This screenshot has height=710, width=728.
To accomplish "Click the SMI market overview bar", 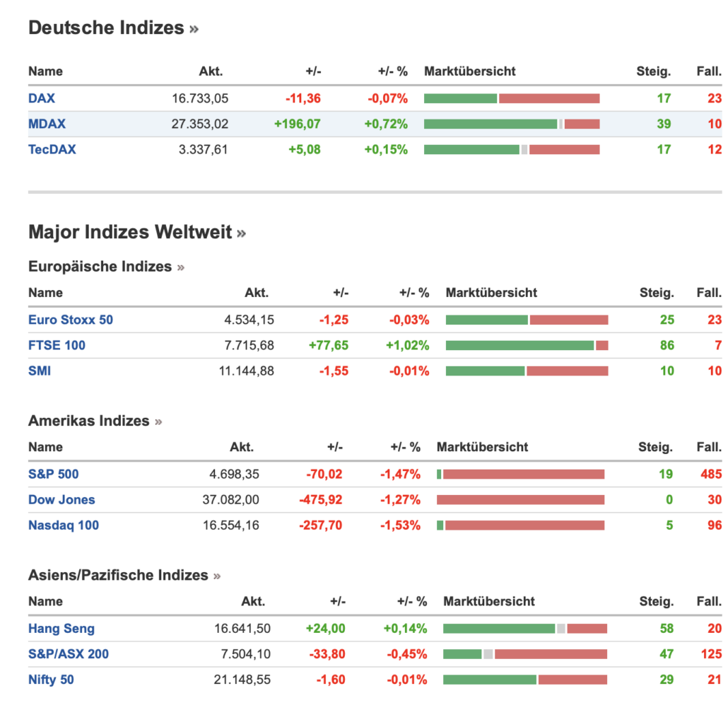I will pos(527,371).
